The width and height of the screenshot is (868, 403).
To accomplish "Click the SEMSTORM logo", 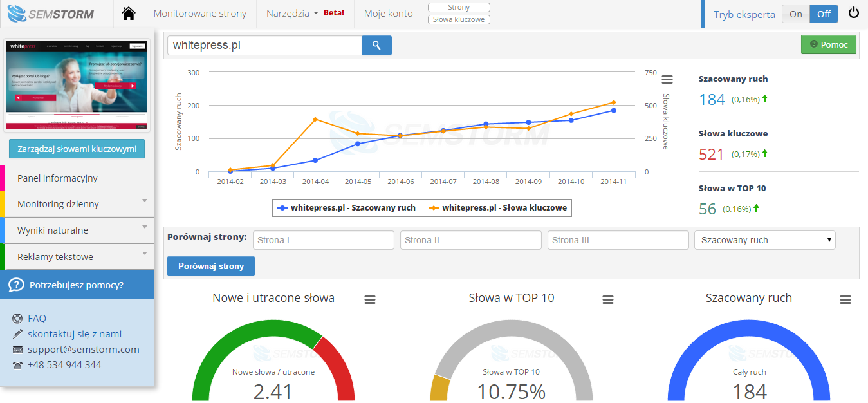I will point(51,13).
